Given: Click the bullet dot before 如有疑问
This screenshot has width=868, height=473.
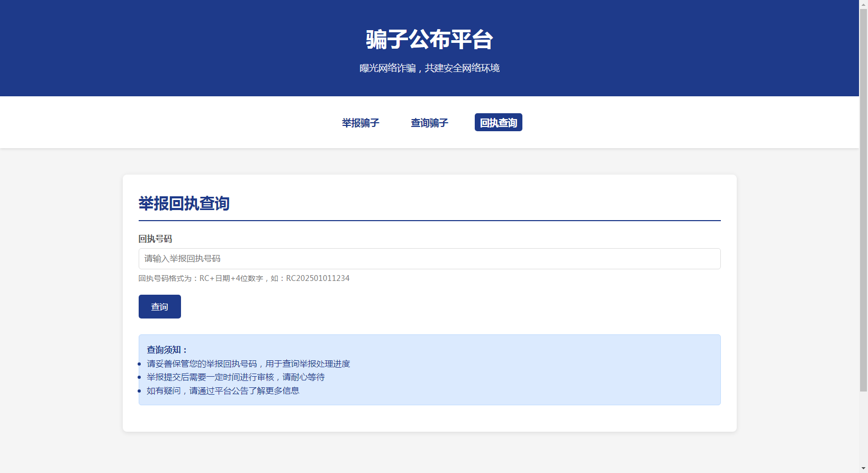Looking at the screenshot, I should 139,391.
